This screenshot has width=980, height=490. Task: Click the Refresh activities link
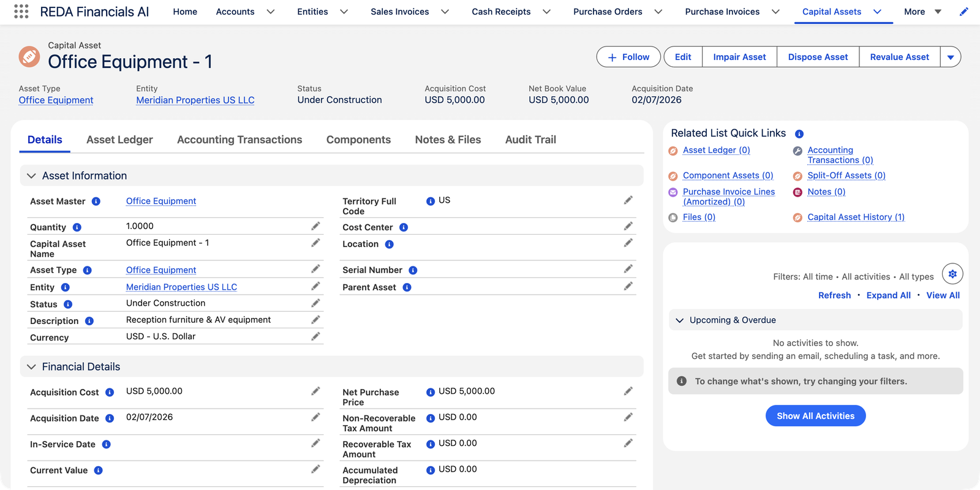(x=834, y=295)
